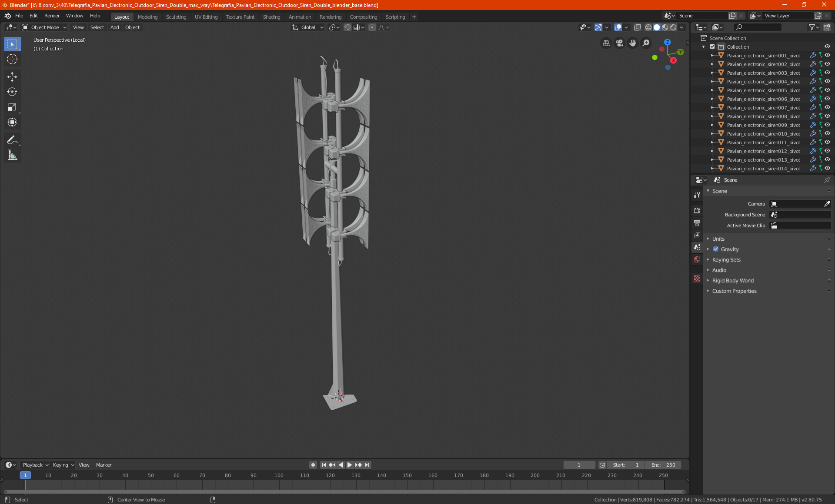Click the auto keying record button
835x504 pixels.
(313, 465)
